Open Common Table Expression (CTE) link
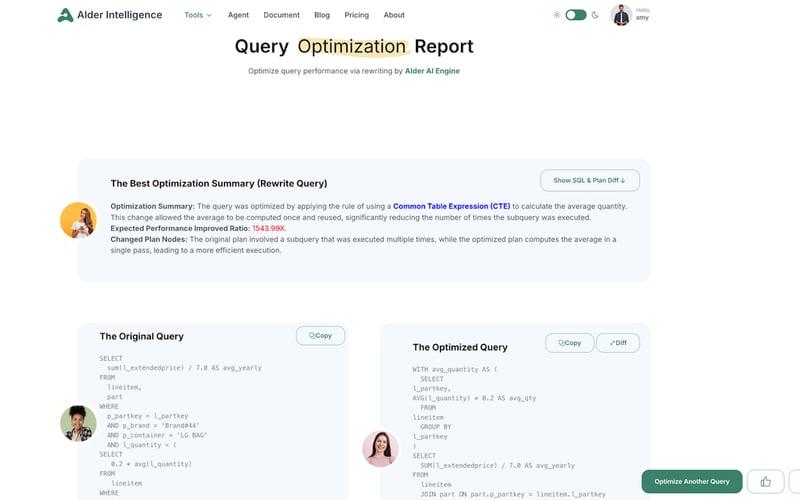Image resolution: width=800 pixels, height=500 pixels. coord(452,206)
